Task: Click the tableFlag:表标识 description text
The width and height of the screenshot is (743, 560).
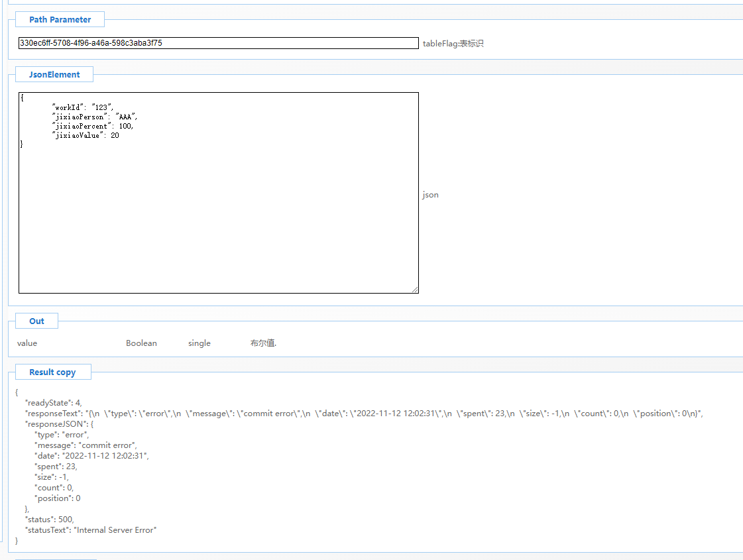Action: click(x=453, y=44)
